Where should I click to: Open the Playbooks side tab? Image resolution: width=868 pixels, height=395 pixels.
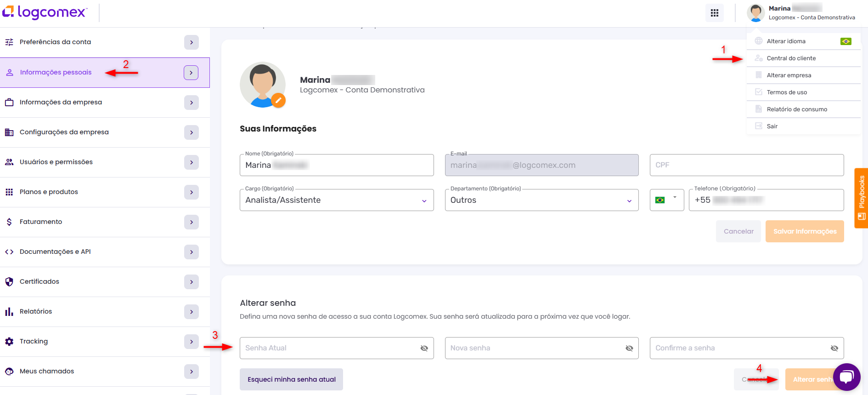click(x=861, y=198)
